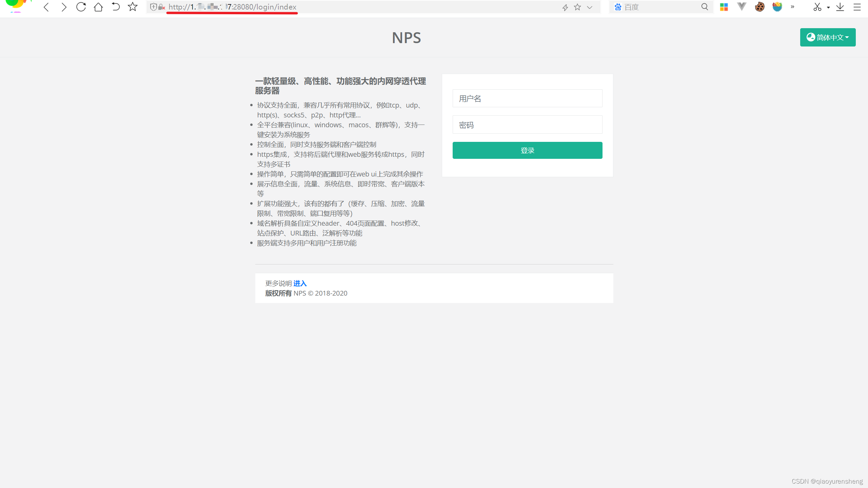Click the green 登录 login button
This screenshot has height=488, width=868.
[x=527, y=150]
